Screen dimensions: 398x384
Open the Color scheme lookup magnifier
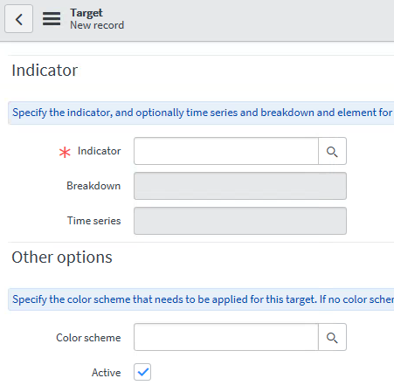click(x=332, y=337)
